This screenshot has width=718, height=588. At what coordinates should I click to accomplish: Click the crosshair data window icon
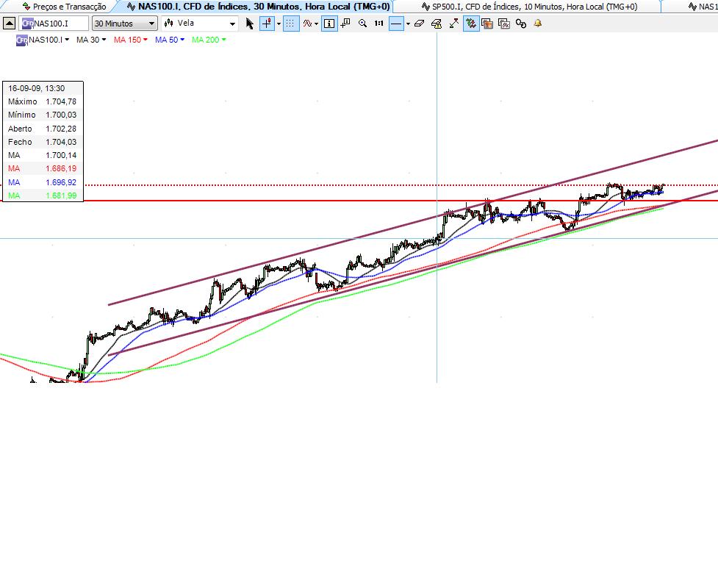[x=345, y=24]
